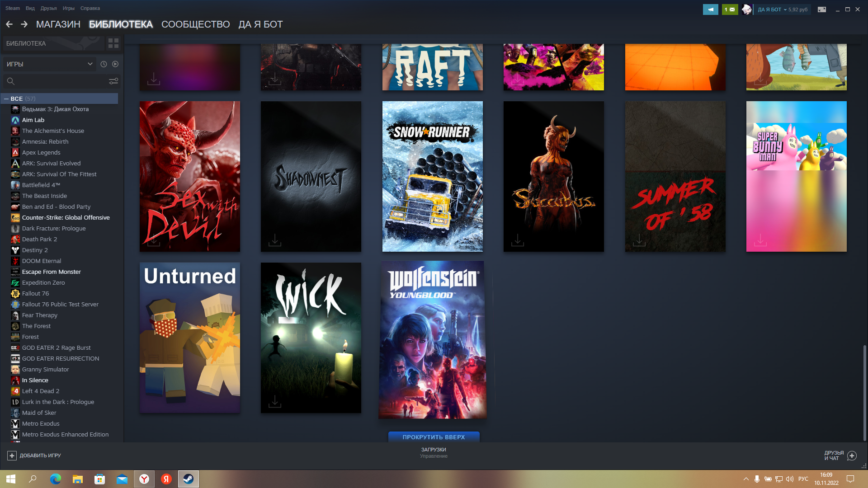868x488 pixels.
Task: Open the Друзья menu
Action: (x=48, y=8)
